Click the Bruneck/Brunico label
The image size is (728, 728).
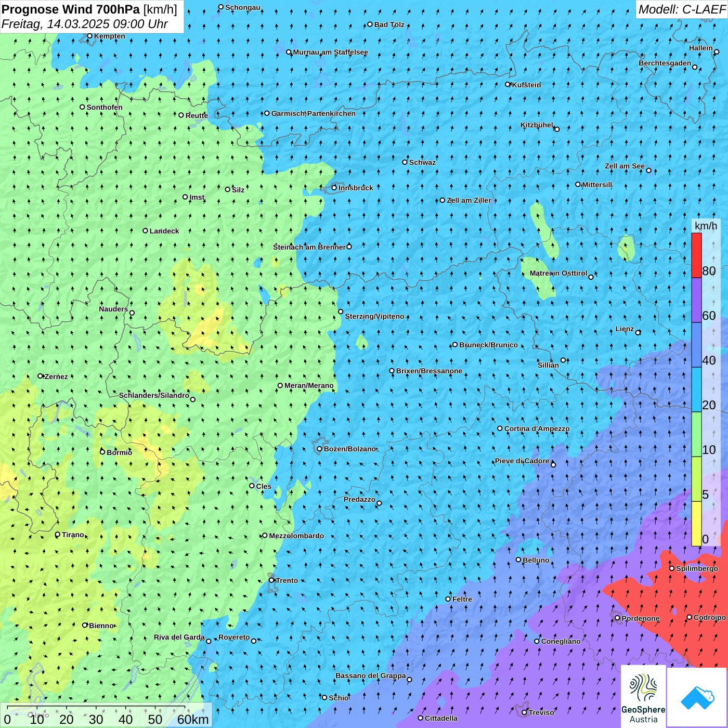click(488, 345)
